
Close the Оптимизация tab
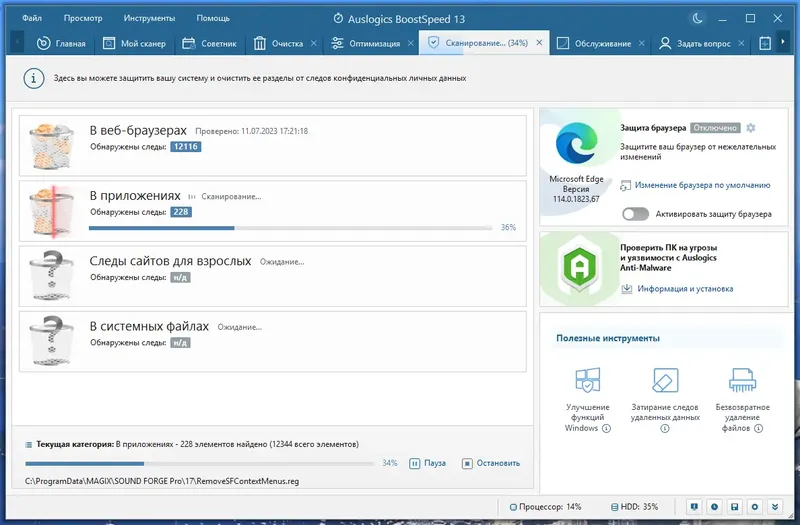(x=411, y=43)
